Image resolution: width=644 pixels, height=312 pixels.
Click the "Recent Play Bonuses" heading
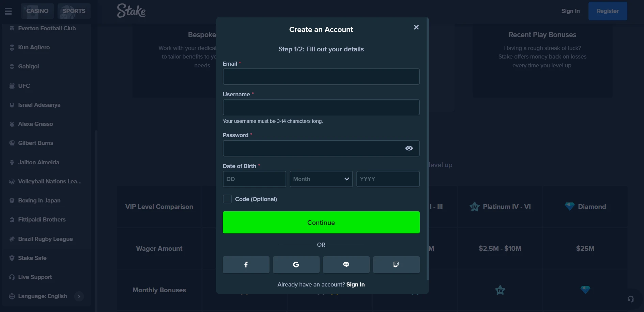coord(542,35)
